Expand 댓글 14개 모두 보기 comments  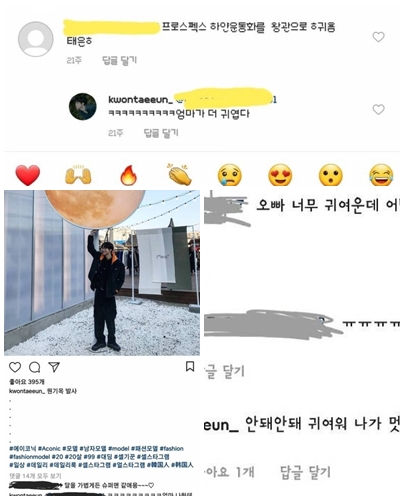tap(35, 476)
